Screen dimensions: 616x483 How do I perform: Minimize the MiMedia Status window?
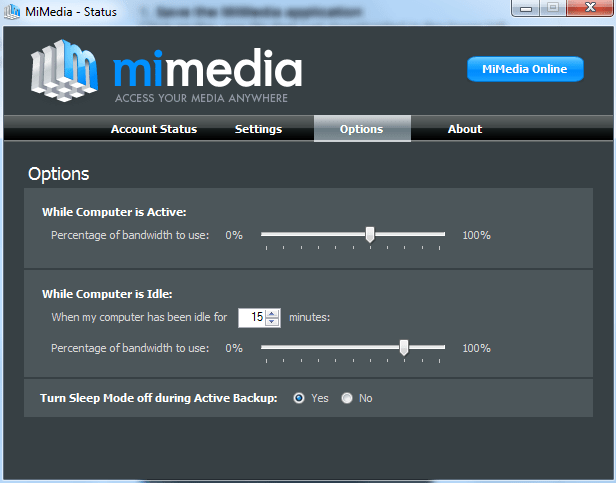pos(526,8)
